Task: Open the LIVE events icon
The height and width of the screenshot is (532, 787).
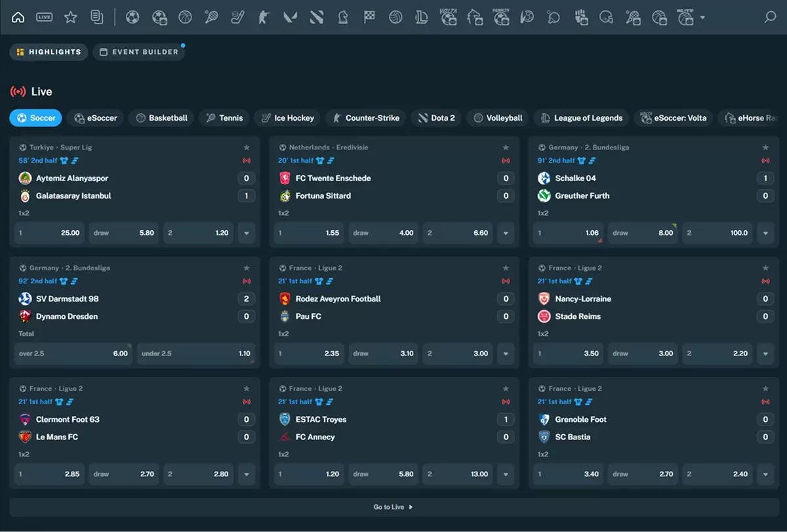Action: pos(45,18)
